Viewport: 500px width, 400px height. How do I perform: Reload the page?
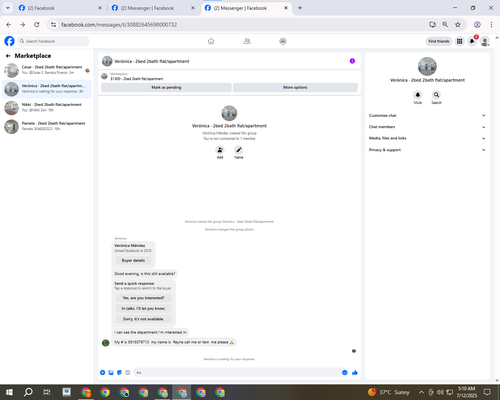[x=37, y=25]
